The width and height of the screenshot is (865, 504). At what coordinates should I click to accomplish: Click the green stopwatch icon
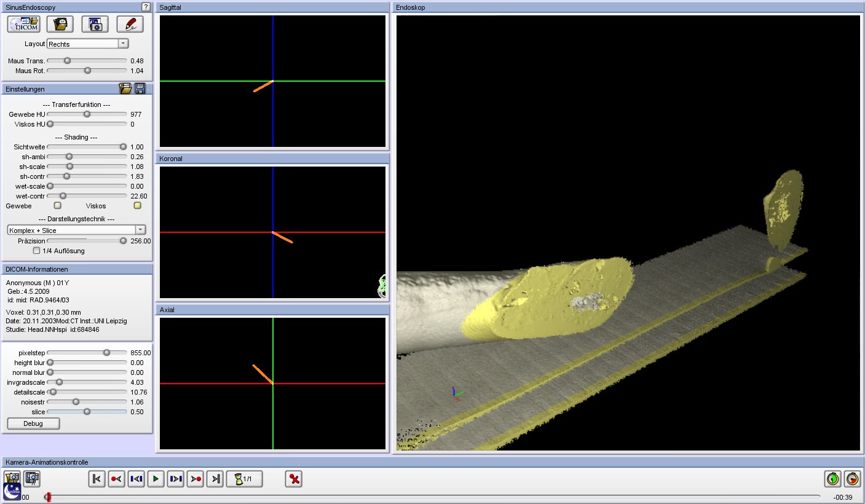point(832,478)
